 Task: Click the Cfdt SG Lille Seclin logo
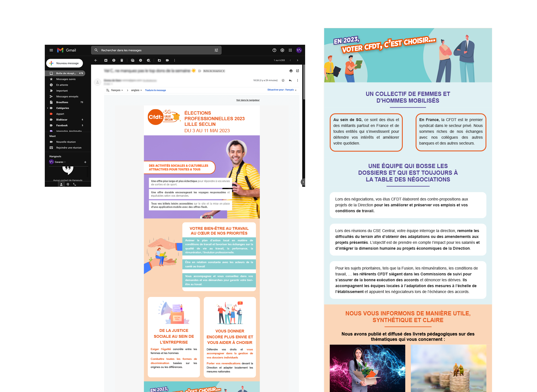(164, 117)
